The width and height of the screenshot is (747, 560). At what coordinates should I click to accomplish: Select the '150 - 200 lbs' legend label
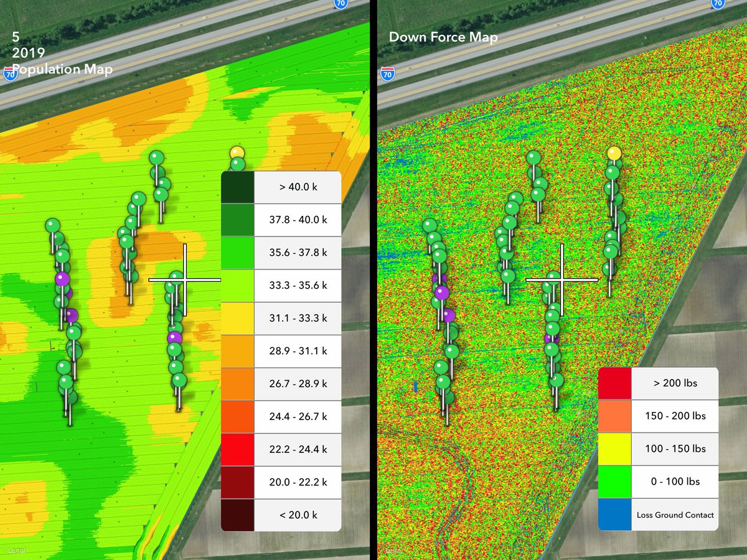click(x=675, y=416)
